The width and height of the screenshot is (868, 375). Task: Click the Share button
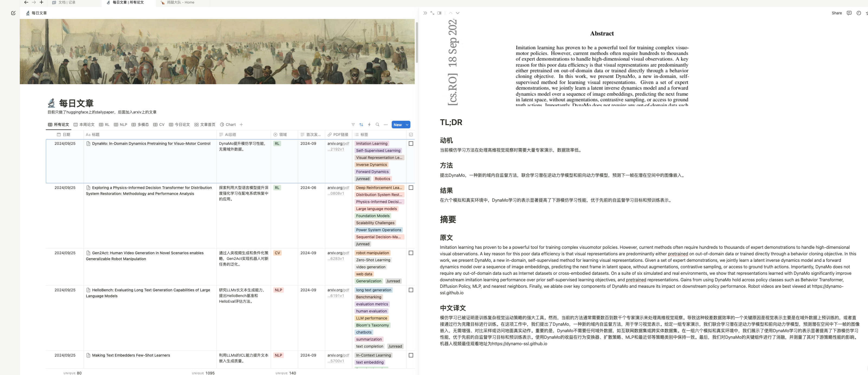[837, 13]
